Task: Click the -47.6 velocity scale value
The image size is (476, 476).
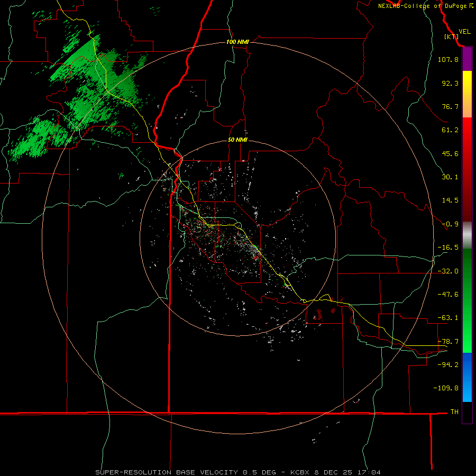Action: [x=448, y=295]
